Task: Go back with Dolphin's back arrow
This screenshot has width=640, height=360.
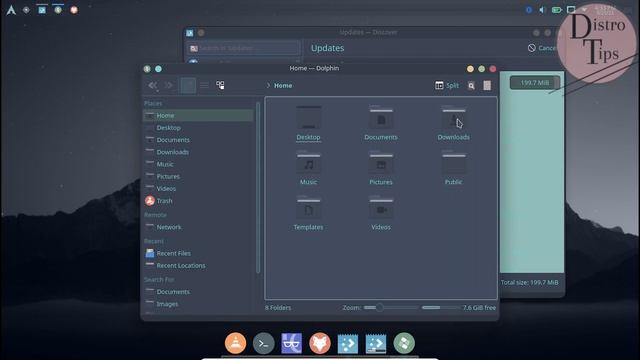Action: pos(153,85)
